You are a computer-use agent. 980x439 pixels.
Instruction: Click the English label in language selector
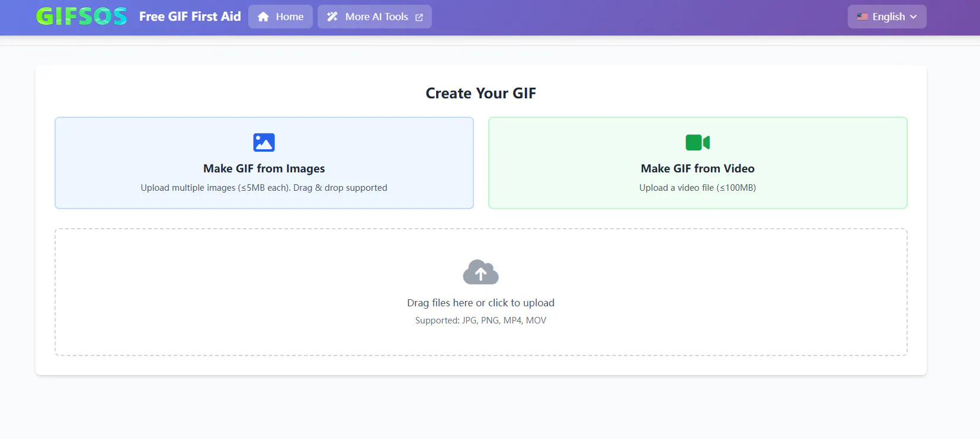[x=889, y=17]
